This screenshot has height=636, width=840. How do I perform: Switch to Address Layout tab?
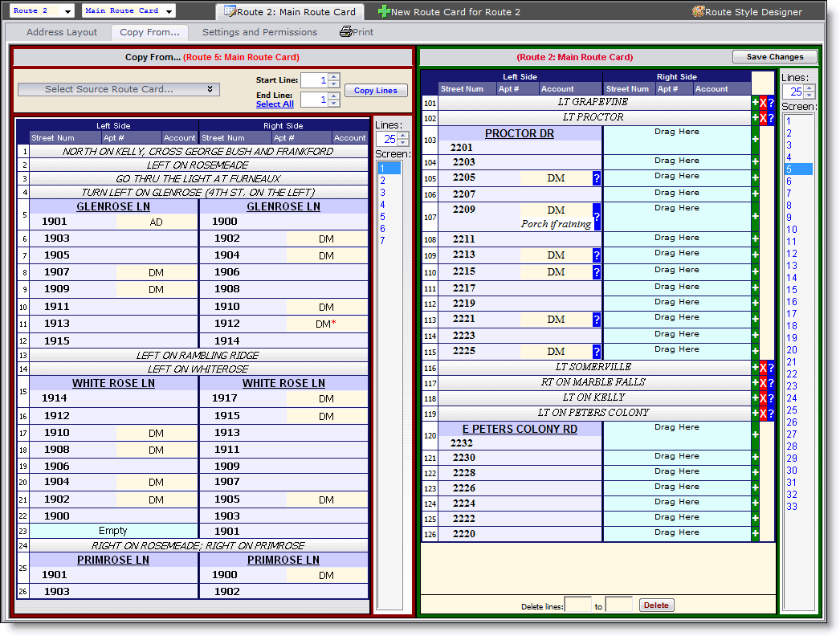[62, 32]
